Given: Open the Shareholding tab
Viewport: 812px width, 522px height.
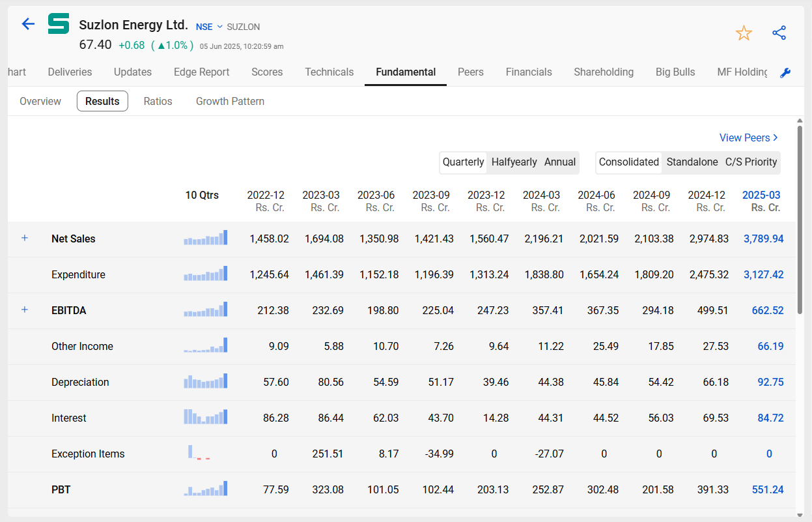Looking at the screenshot, I should tap(604, 72).
